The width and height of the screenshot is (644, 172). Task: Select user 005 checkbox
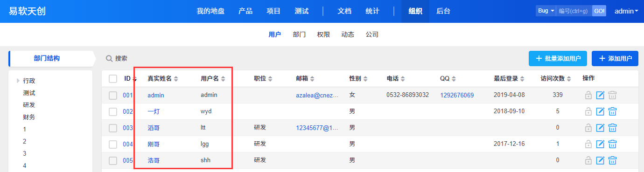click(113, 160)
